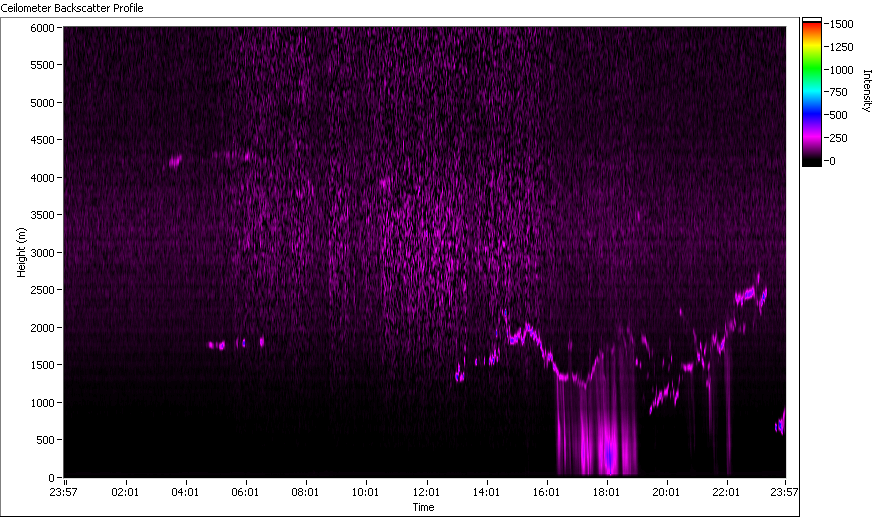This screenshot has height=517, width=876.
Task: Click the 2500 height axis label
Action: [x=42, y=290]
